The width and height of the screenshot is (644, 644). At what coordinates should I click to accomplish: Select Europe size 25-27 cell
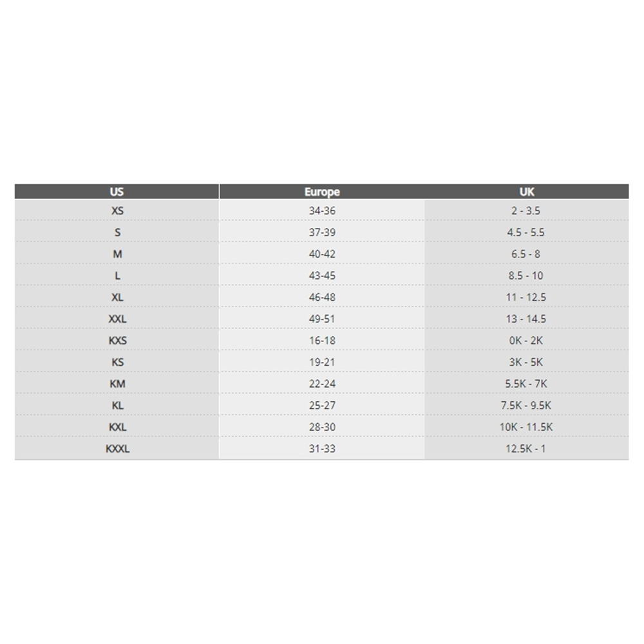pyautogui.click(x=322, y=406)
